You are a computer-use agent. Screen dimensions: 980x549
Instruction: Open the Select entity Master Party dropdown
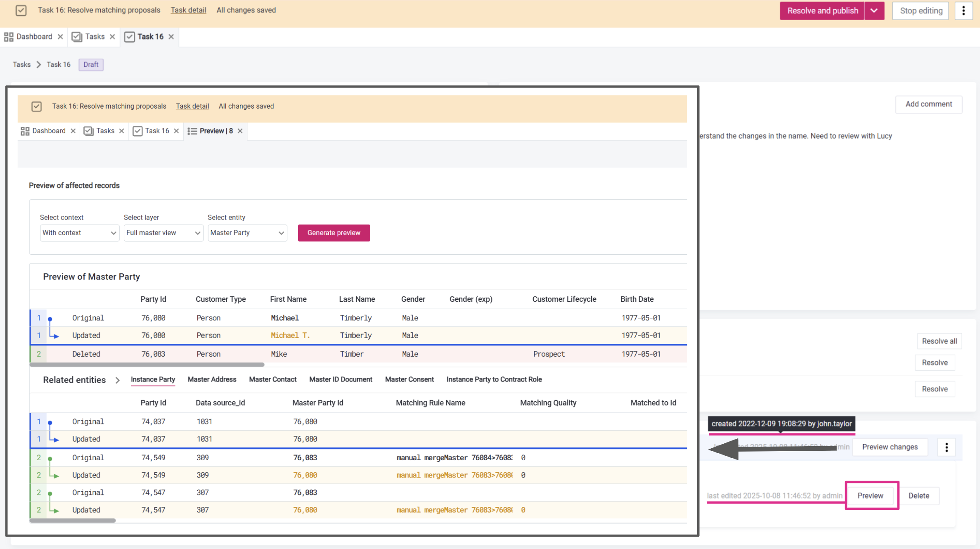pos(247,233)
